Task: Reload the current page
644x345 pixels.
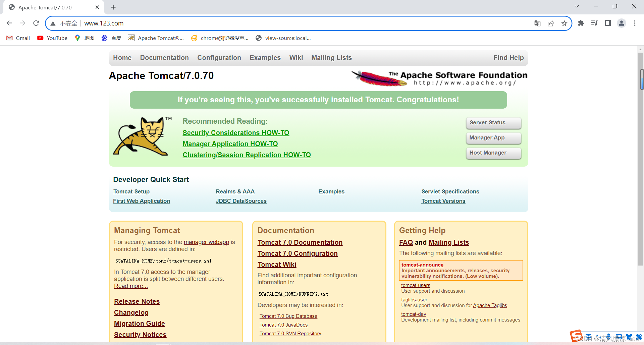Action: tap(36, 23)
